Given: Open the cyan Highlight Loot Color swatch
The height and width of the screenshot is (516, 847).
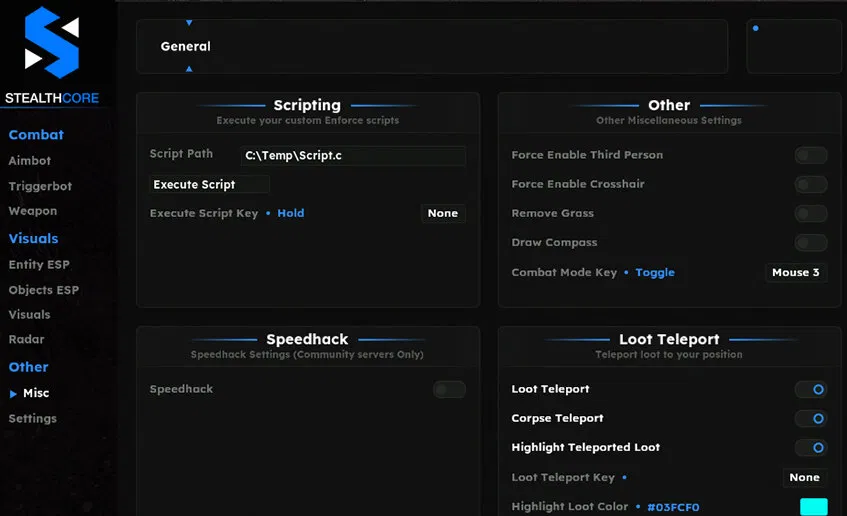Looking at the screenshot, I should [813, 507].
